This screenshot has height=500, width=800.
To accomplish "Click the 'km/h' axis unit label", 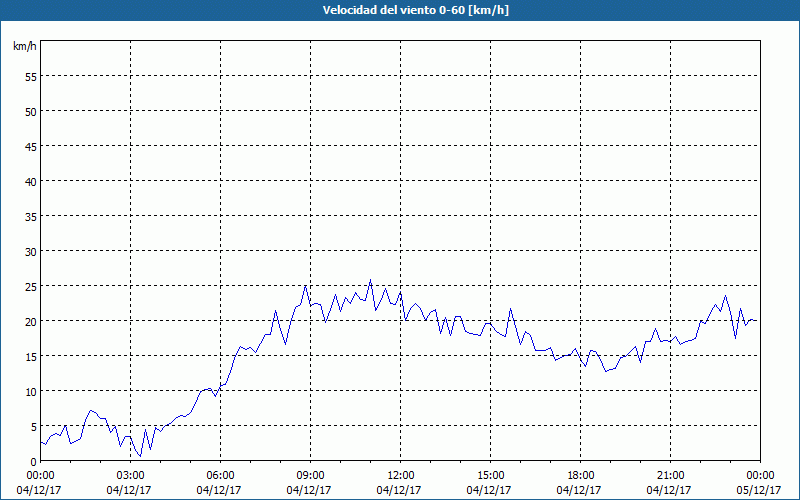I will pos(25,46).
